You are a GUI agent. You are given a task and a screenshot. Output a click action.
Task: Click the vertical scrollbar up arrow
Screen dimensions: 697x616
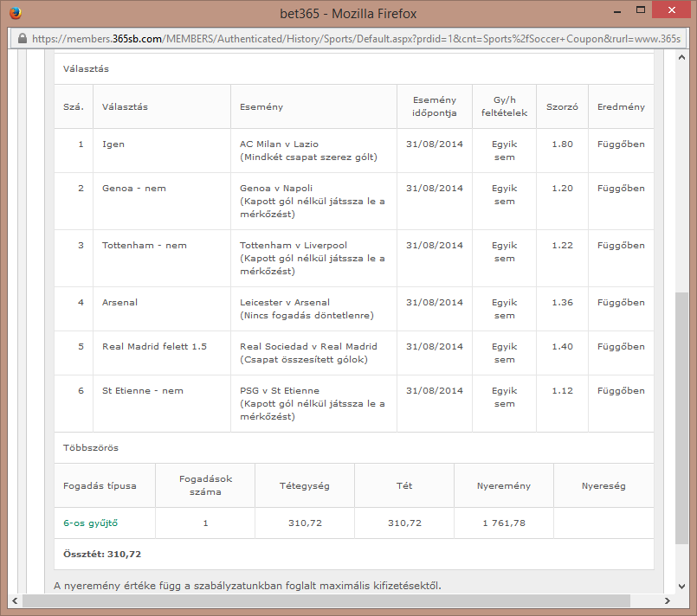click(x=681, y=57)
